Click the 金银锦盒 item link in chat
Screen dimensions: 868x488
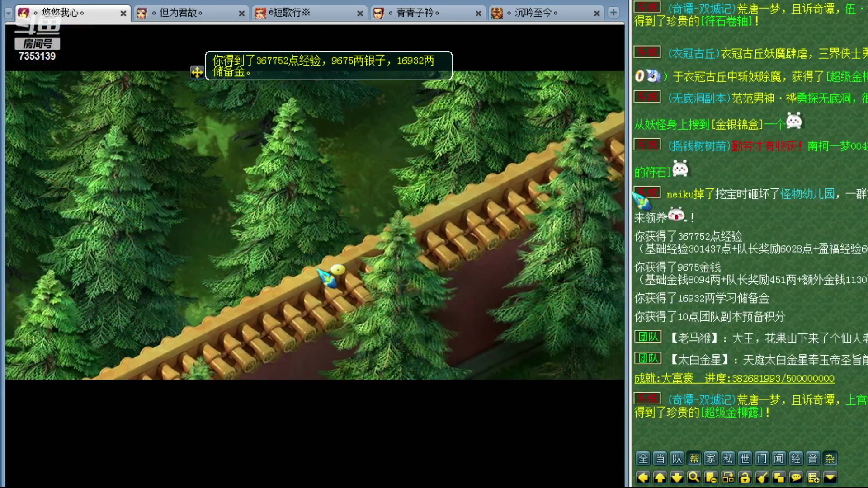(x=737, y=124)
